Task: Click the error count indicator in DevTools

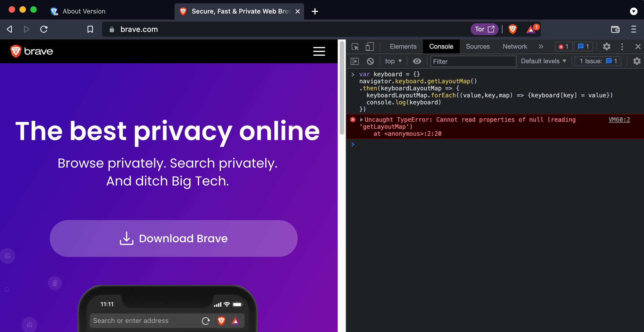Action: 563,47
